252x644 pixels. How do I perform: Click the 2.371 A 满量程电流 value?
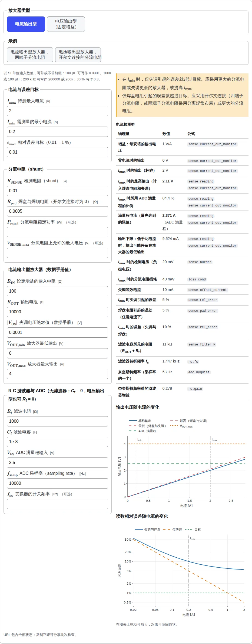coord(169,216)
